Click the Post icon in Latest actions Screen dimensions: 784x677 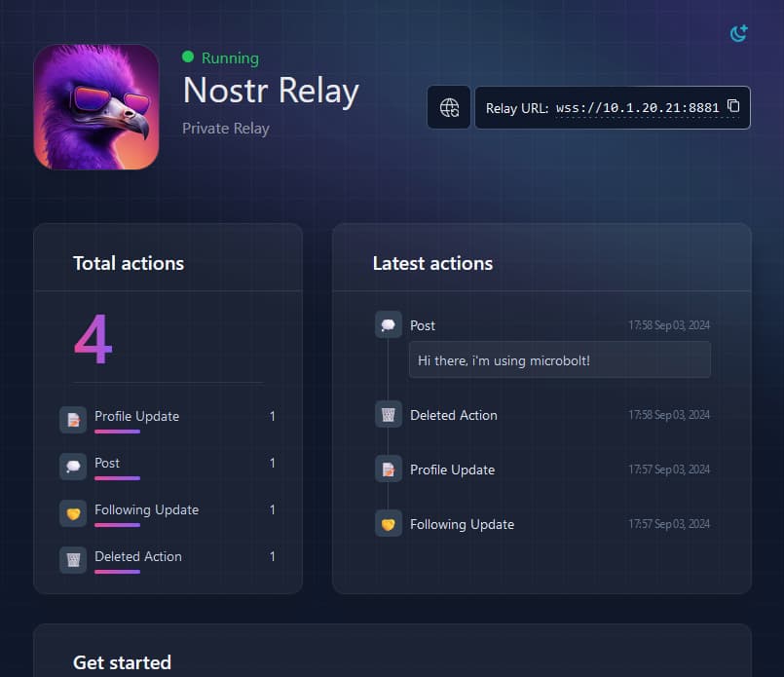(x=389, y=324)
